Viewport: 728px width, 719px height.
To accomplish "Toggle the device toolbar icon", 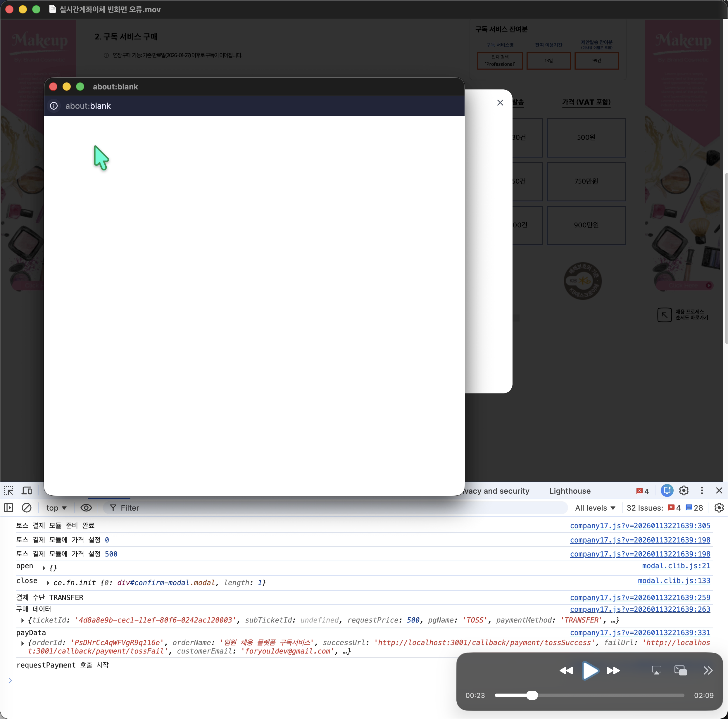I will pyautogui.click(x=27, y=490).
